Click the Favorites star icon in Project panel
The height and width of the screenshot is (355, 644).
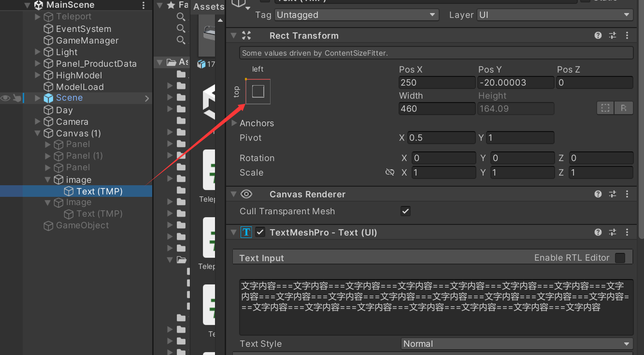click(x=171, y=5)
